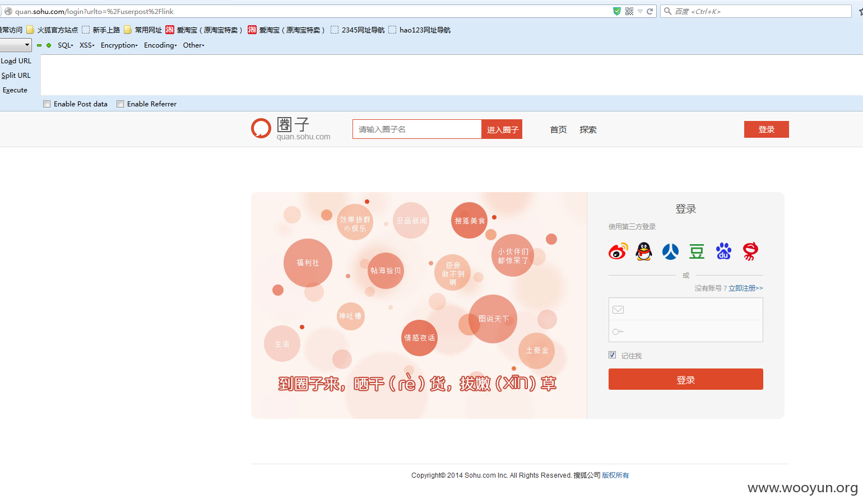Focus the password login field

[x=686, y=331]
